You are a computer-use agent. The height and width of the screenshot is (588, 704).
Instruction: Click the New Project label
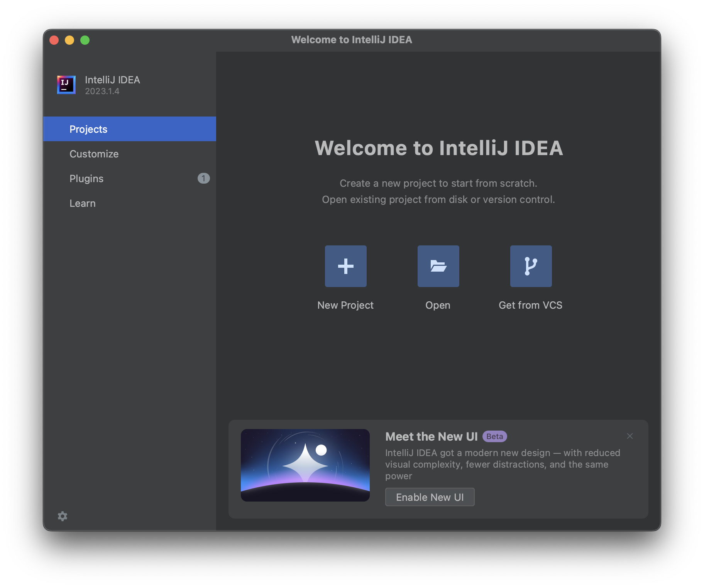click(x=345, y=305)
